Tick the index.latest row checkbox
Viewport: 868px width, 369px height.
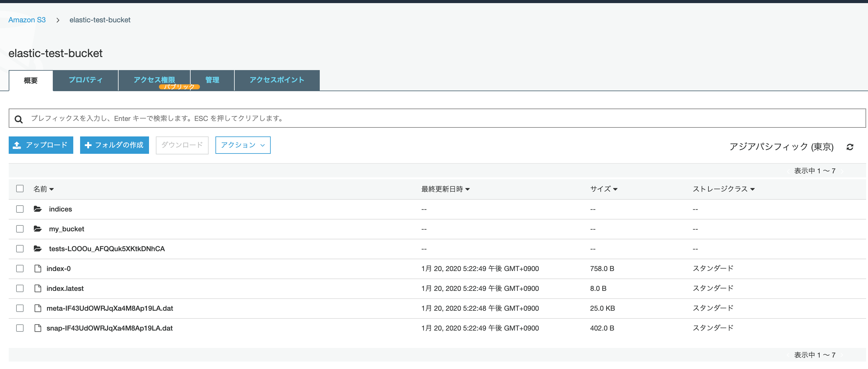20,289
